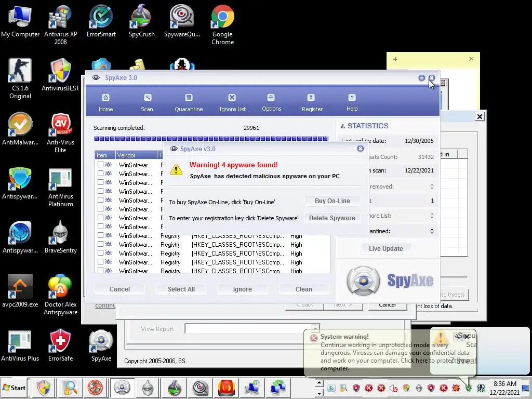Open the Start menu
532x399 pixels.
point(14,388)
